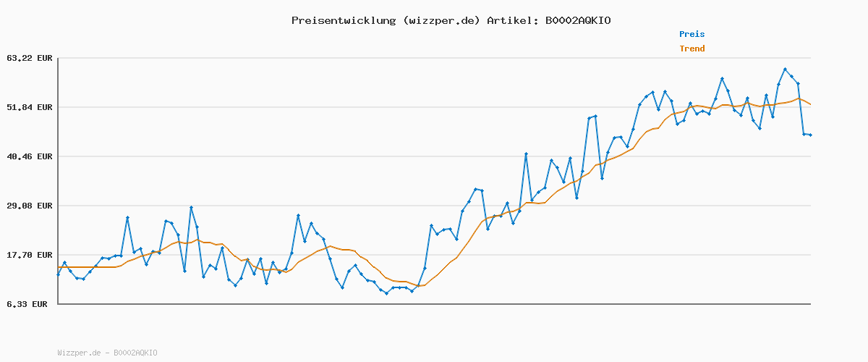Select the lowest dip of the orange trend line
This screenshot has width=868, height=362.
click(x=420, y=286)
